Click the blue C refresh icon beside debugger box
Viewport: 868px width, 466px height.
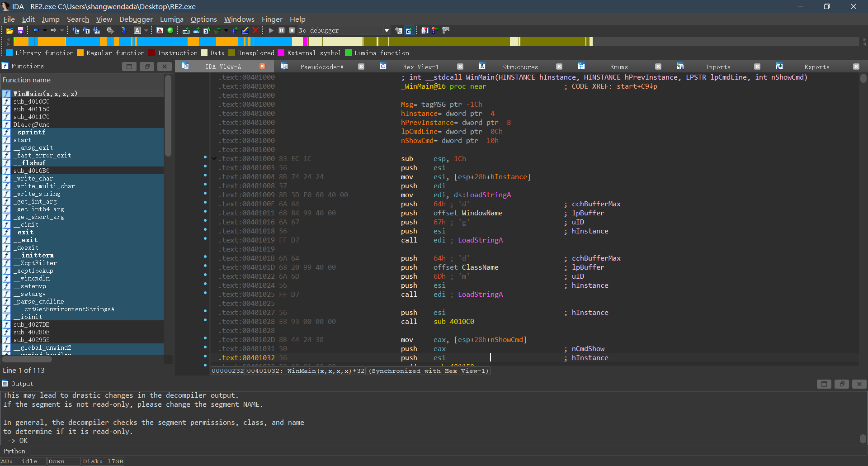(409, 30)
